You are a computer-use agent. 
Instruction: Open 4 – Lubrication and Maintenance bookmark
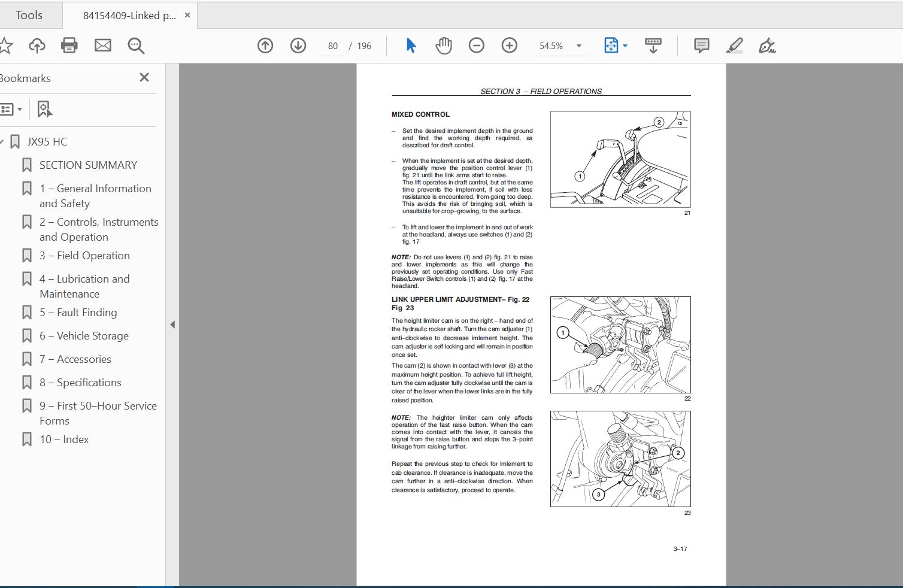tap(84, 286)
